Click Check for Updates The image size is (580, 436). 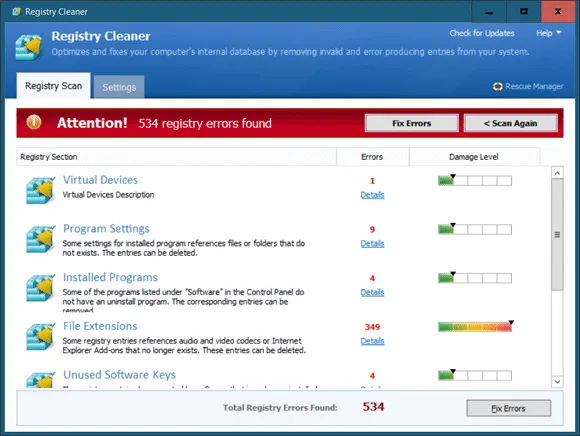pyautogui.click(x=482, y=33)
